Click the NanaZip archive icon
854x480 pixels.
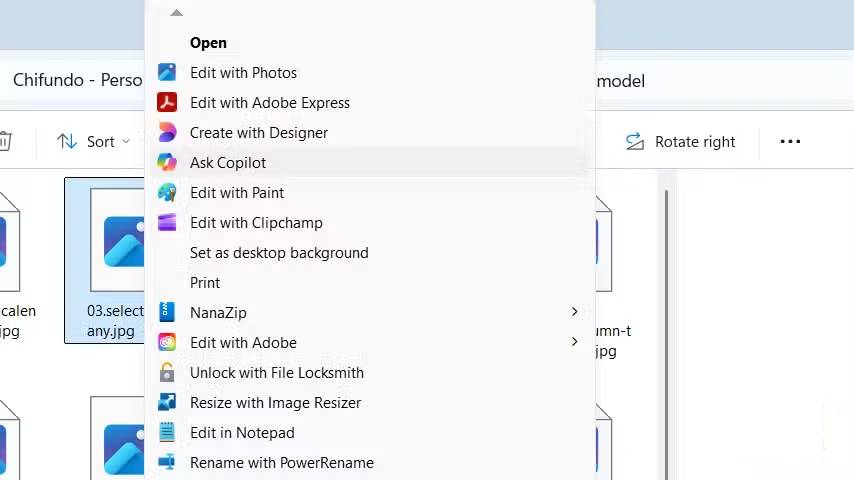(x=167, y=313)
